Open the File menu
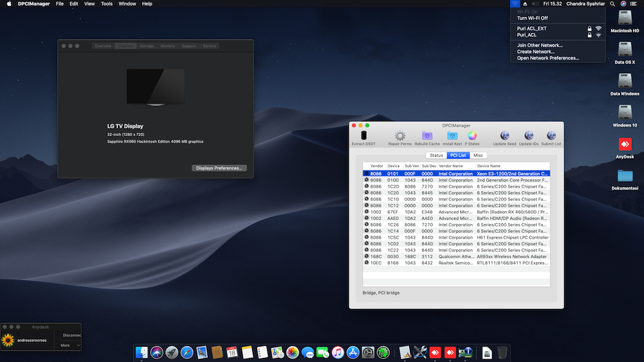644x362 pixels. pos(60,4)
